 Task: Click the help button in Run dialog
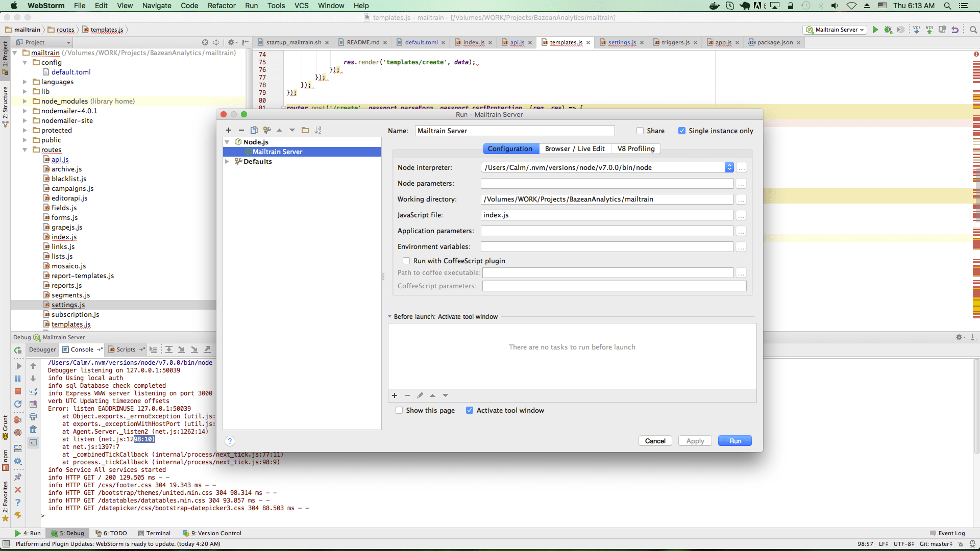pyautogui.click(x=230, y=441)
